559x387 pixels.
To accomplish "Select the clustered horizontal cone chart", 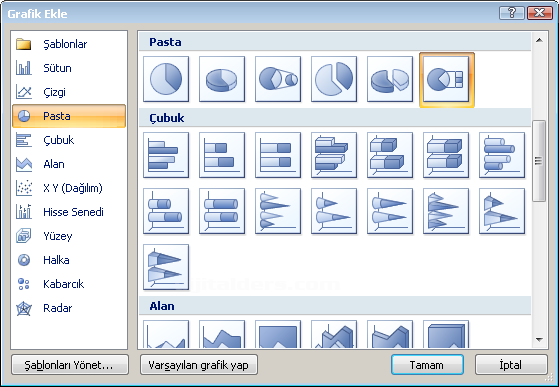I will coord(278,211).
